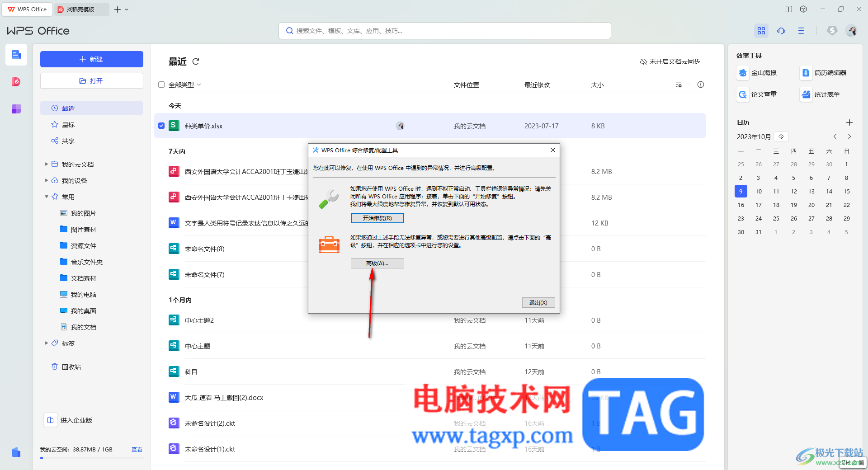868x470 pixels.
Task: Select date 9 in the calendar
Action: coord(741,191)
